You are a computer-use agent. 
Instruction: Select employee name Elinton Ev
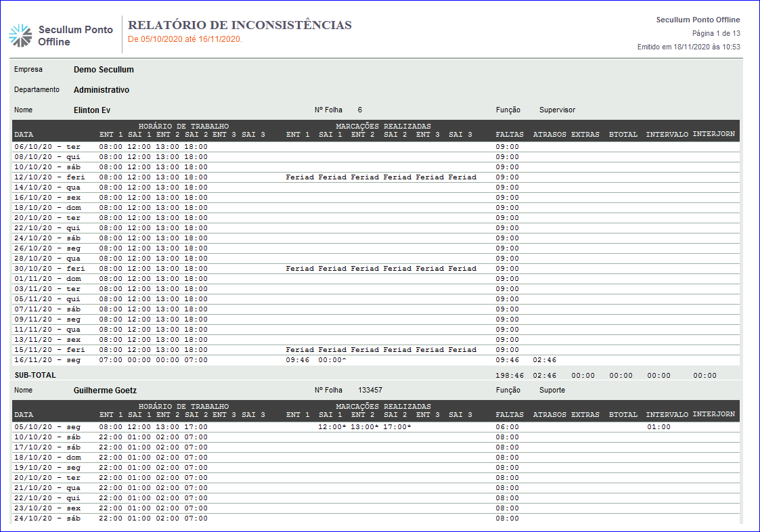tap(92, 110)
